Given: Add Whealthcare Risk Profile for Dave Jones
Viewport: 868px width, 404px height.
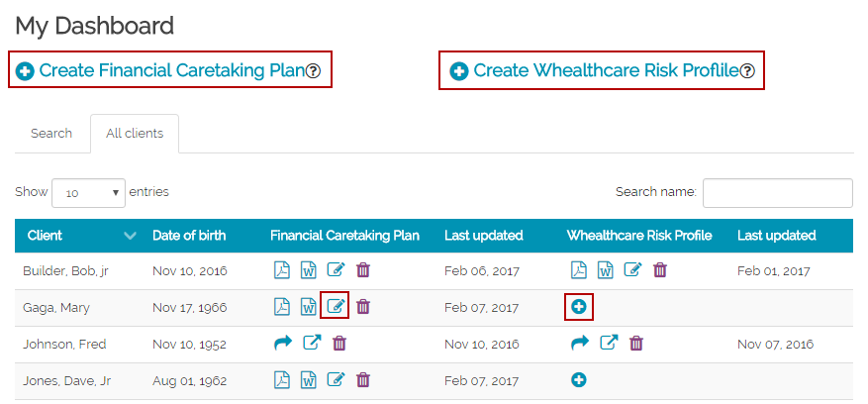Looking at the screenshot, I should click(x=579, y=379).
